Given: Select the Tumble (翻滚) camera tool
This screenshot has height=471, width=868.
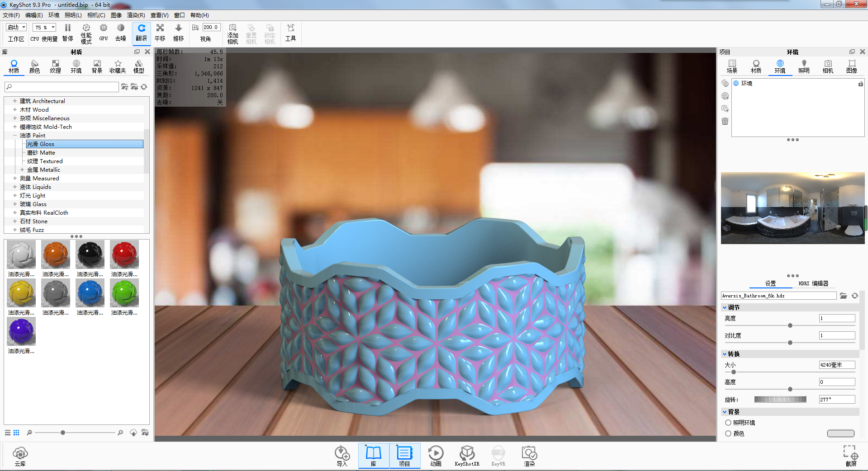Looking at the screenshot, I should tap(142, 33).
